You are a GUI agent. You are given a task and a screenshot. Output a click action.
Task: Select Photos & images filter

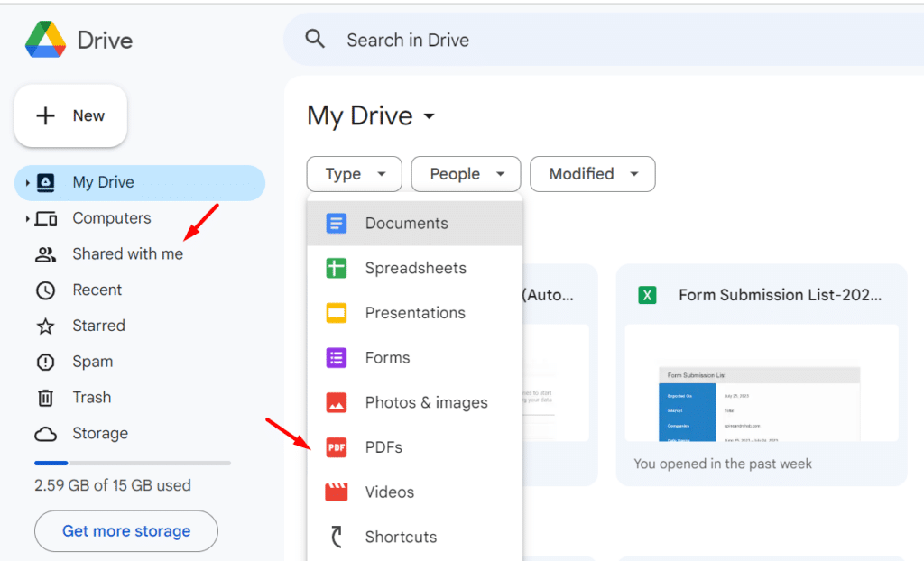click(x=426, y=402)
